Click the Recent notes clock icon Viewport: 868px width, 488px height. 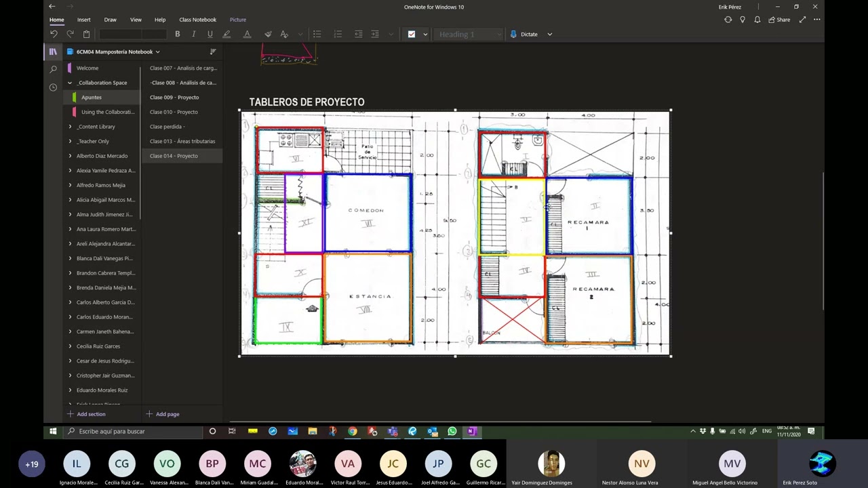(53, 87)
